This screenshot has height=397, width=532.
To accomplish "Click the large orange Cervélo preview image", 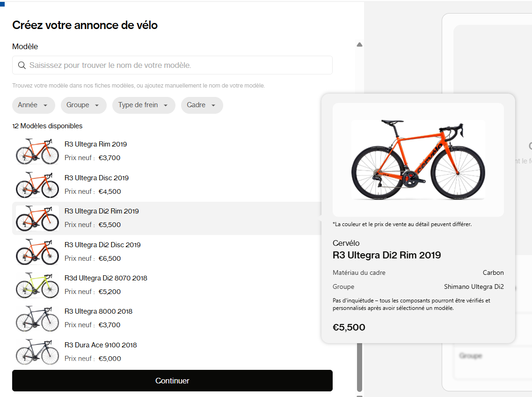I will [418, 160].
